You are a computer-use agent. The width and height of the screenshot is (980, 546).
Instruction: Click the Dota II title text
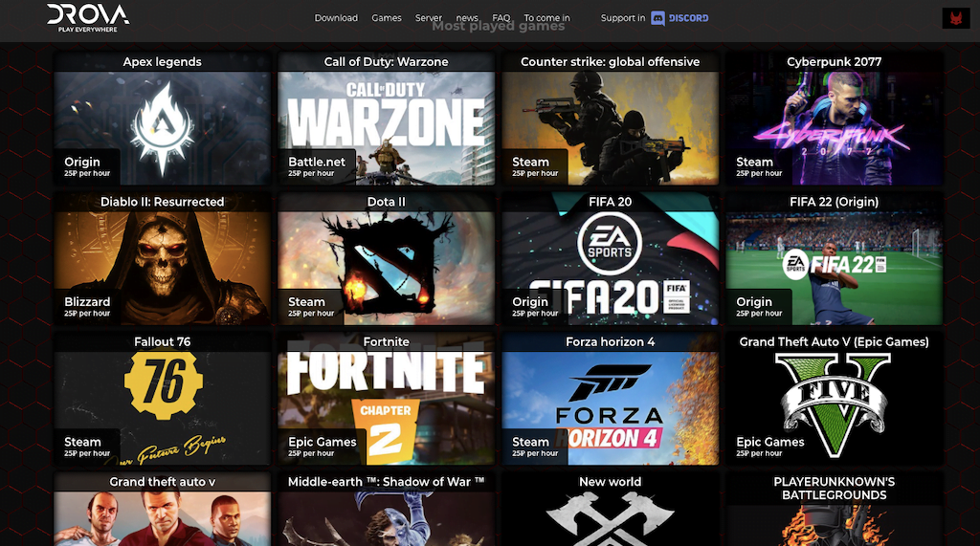tap(387, 202)
